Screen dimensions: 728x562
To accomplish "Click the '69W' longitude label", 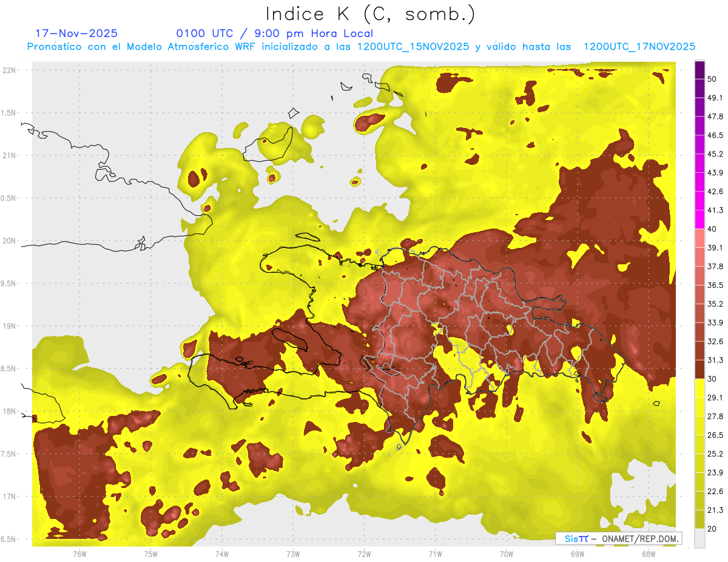I will 577,554.
